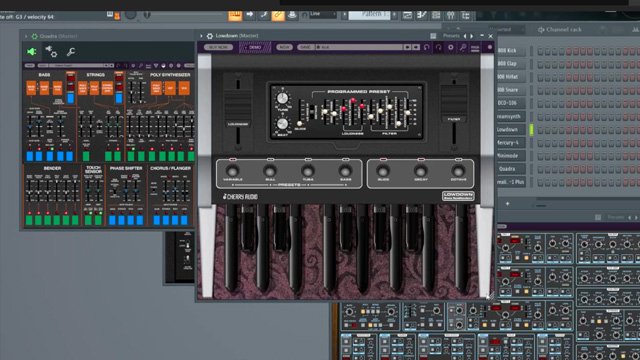Click the Cherry Audio logo

[240, 197]
